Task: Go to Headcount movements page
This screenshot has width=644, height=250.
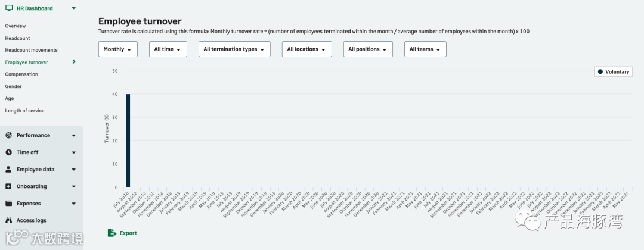Action: pyautogui.click(x=31, y=50)
